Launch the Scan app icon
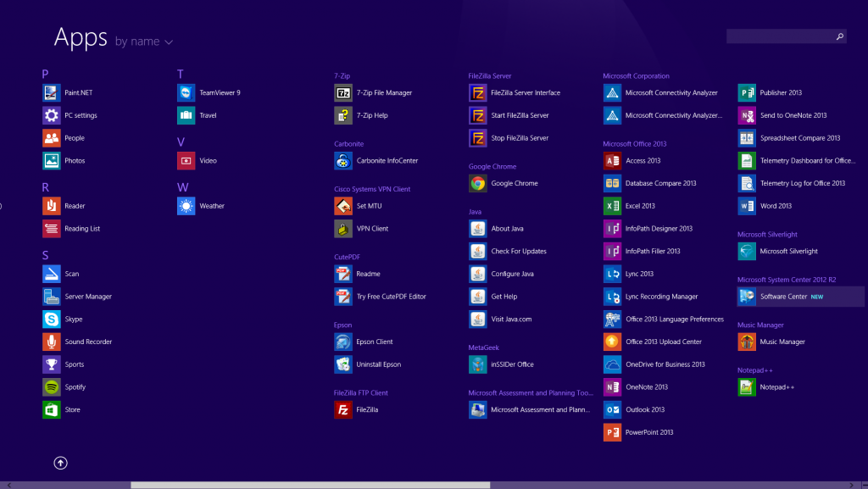The image size is (868, 489). point(52,274)
